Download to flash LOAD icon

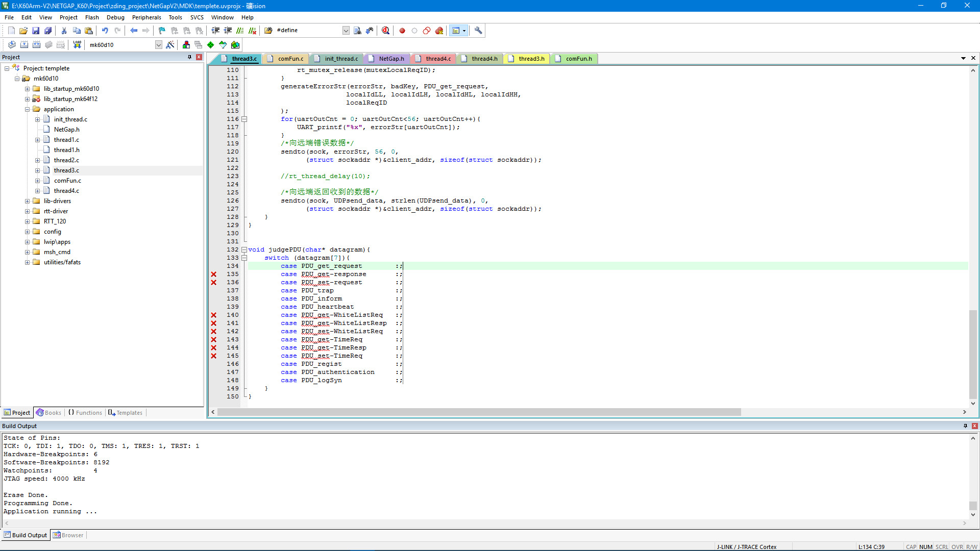tap(77, 45)
